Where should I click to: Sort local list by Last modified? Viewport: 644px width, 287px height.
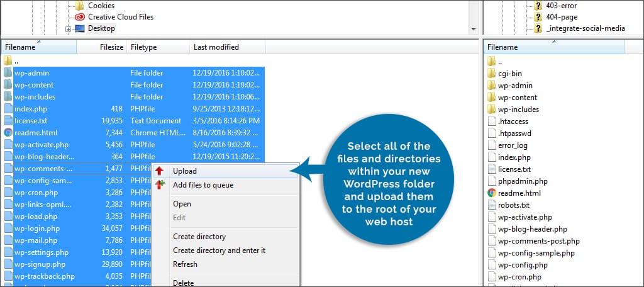click(x=228, y=47)
